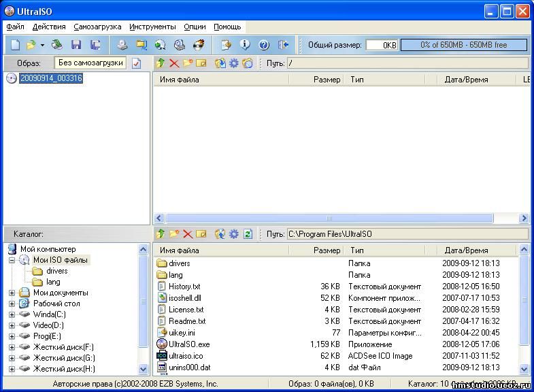The width and height of the screenshot is (534, 392).
Task: Click the Mount to Virtual Drive icon
Action: click(180, 45)
